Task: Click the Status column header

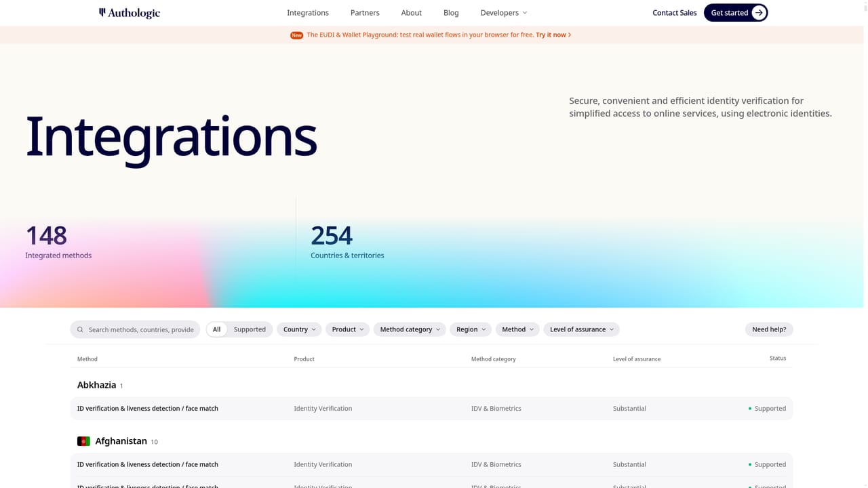Action: pyautogui.click(x=778, y=359)
